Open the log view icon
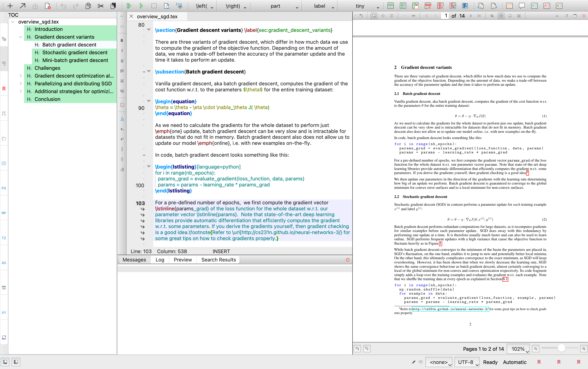The height and width of the screenshot is (369, 588). coord(179,6)
